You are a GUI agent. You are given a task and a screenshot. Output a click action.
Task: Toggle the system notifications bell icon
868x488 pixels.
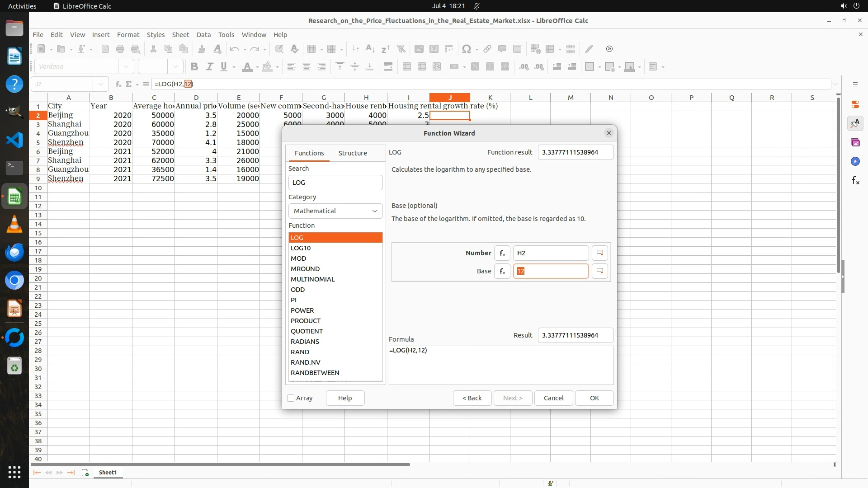(x=476, y=6)
